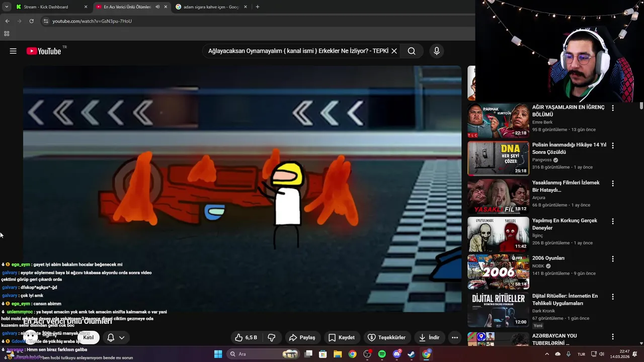Viewport: 644px width, 362px height.
Task: Open options for Polisin İnanmadığı Hikâye video
Action: point(612,145)
